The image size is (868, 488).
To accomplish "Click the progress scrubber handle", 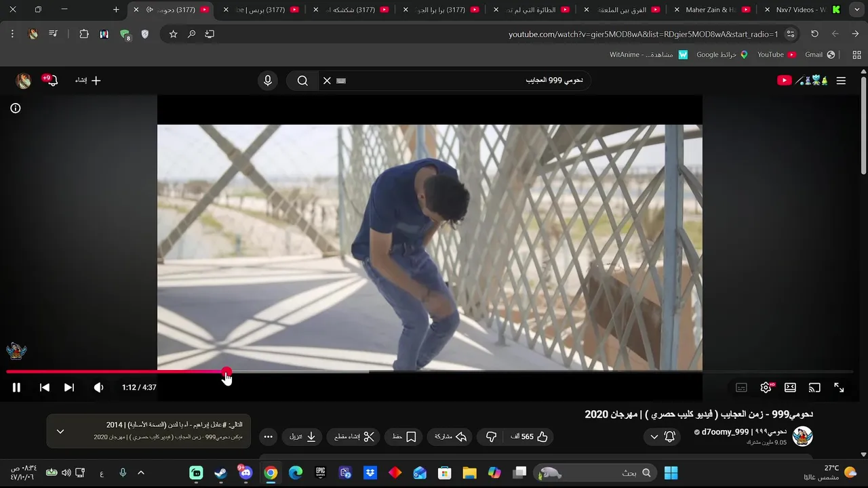I will click(x=226, y=371).
